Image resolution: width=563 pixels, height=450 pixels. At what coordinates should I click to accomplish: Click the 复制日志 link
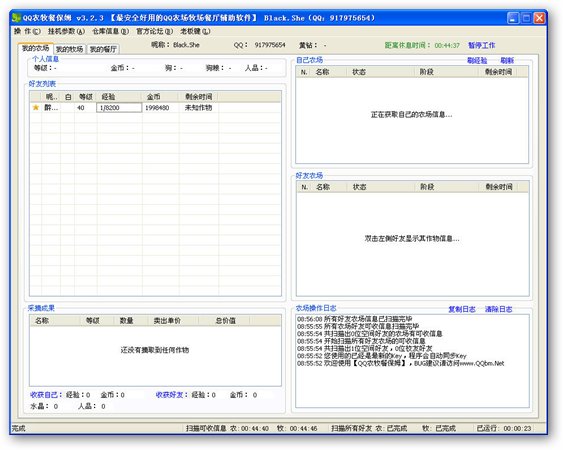pyautogui.click(x=462, y=309)
